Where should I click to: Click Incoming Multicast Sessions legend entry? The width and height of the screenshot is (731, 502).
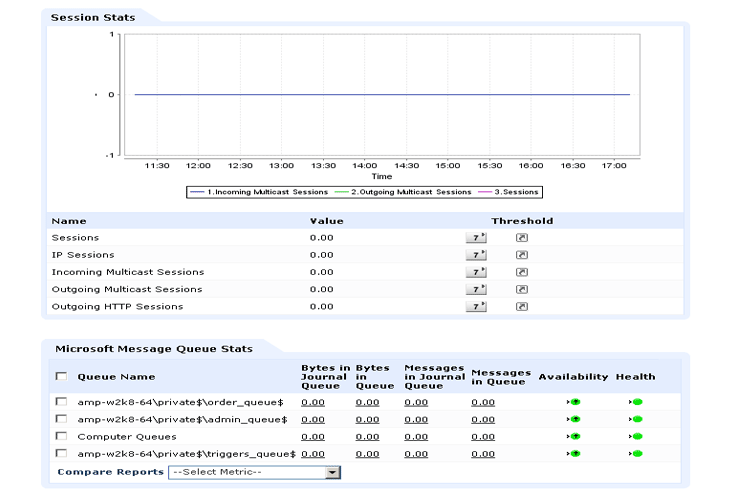coord(259,192)
